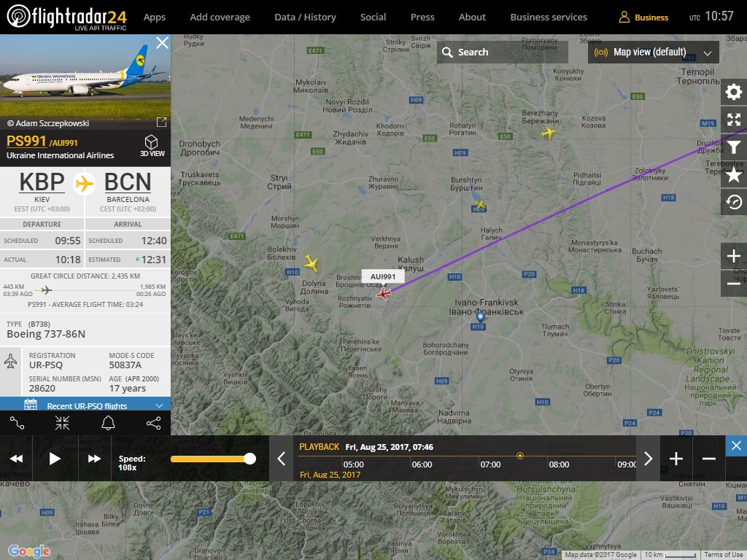Click the Business account link
Screen dimensions: 747x560
[643, 17]
